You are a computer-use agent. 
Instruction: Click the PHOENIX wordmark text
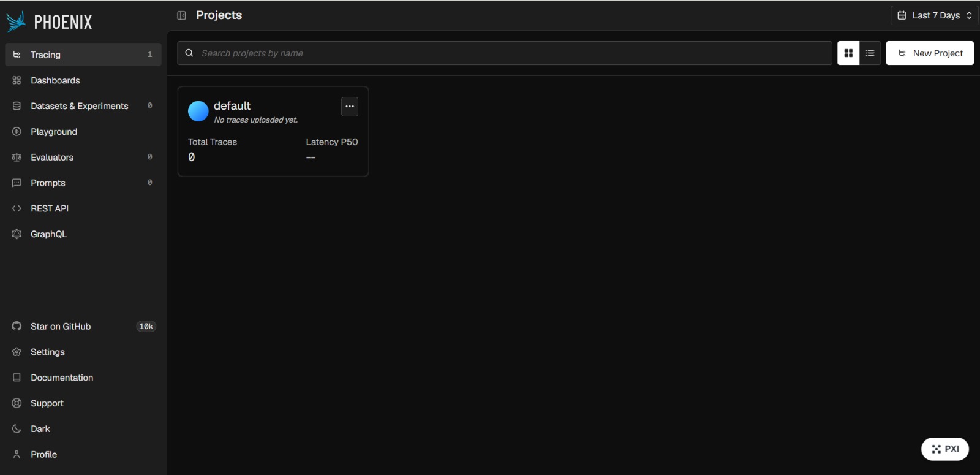click(x=63, y=23)
